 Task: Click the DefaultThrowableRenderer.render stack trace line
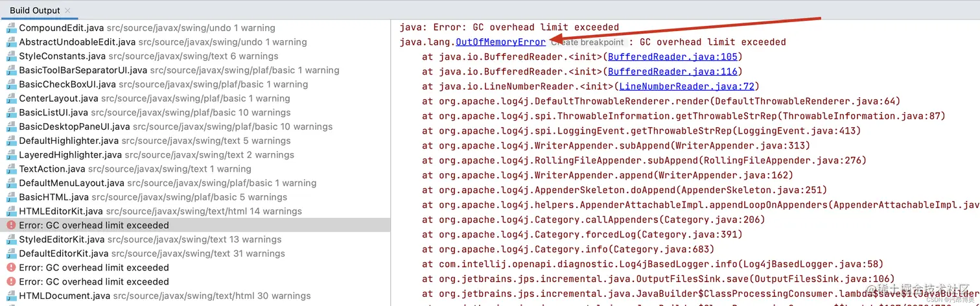[x=661, y=101]
